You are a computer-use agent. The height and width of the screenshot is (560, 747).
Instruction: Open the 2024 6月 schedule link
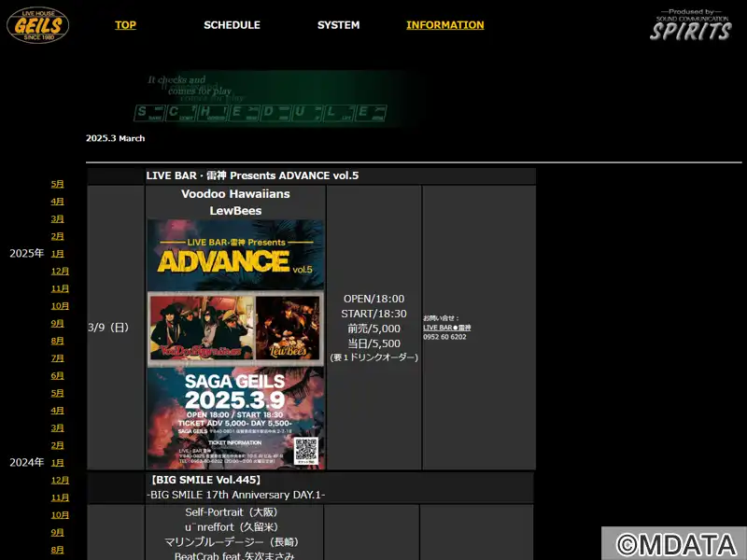pyautogui.click(x=57, y=376)
